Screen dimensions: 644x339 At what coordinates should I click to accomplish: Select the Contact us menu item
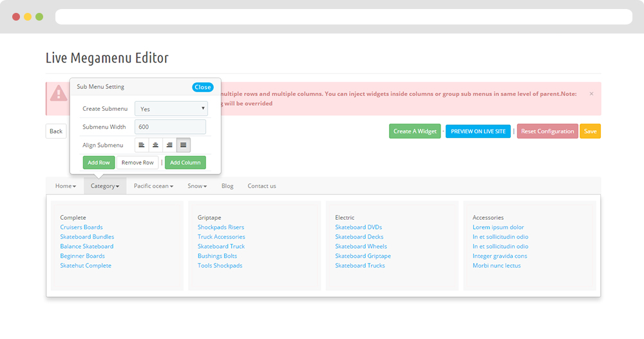coord(261,186)
